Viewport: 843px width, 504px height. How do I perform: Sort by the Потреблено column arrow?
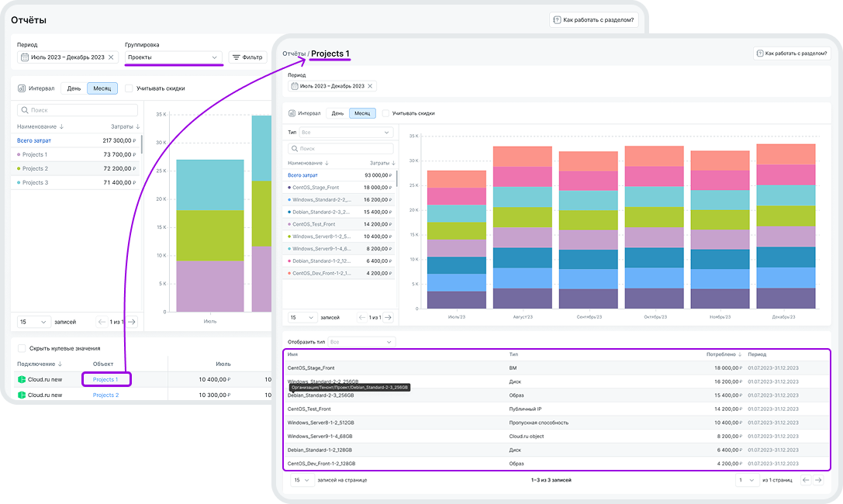click(x=738, y=354)
